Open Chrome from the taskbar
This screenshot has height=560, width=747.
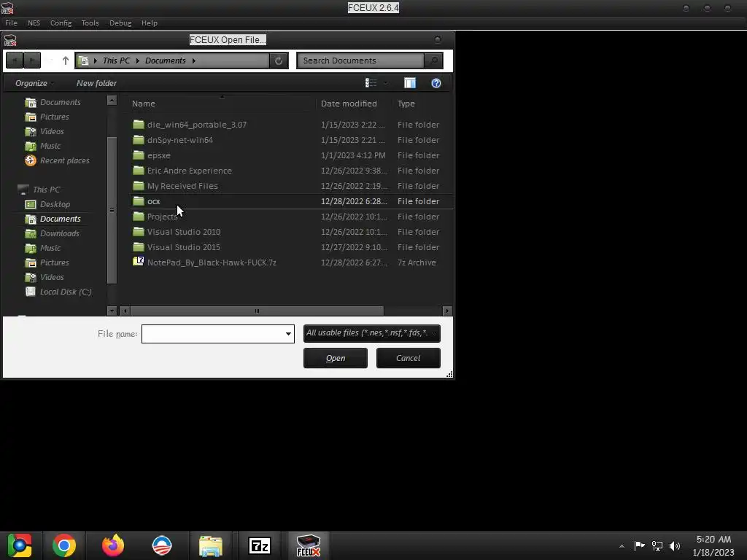(64, 545)
